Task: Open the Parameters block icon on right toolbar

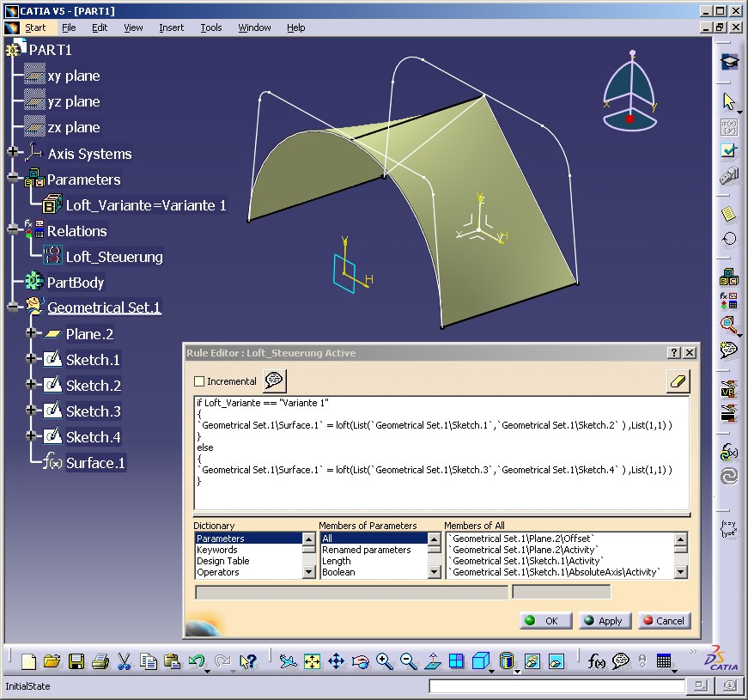Action: pos(729,277)
